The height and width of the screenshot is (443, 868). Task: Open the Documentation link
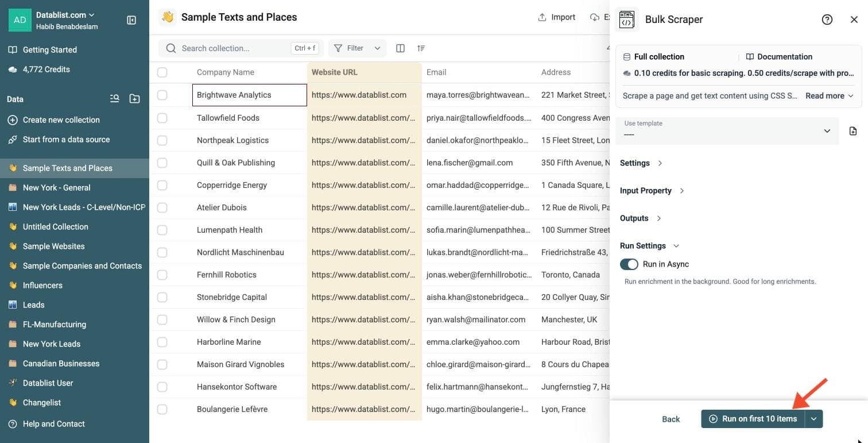[779, 57]
